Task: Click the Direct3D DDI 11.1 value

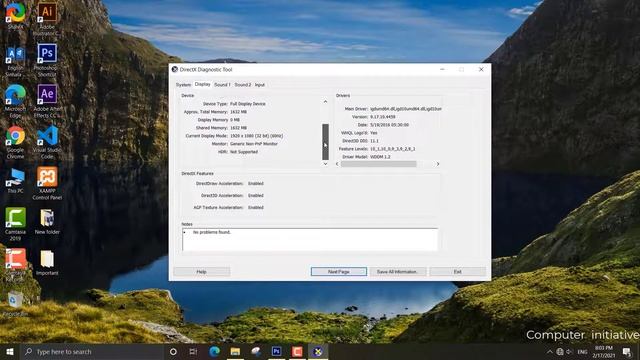Action: click(x=374, y=141)
